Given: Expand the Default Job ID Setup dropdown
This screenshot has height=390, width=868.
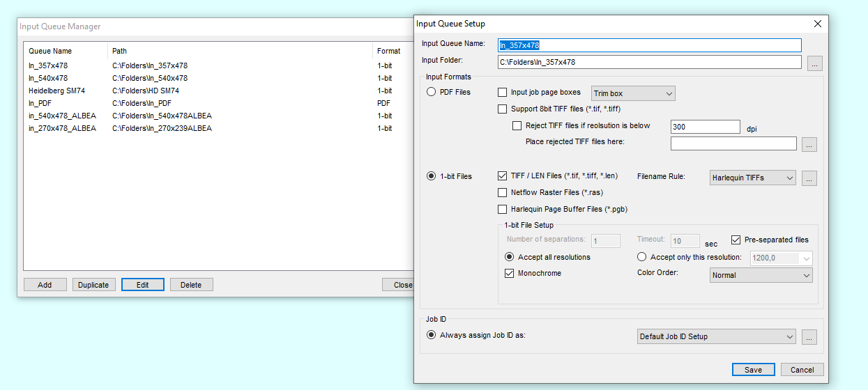Looking at the screenshot, I should tap(716, 337).
